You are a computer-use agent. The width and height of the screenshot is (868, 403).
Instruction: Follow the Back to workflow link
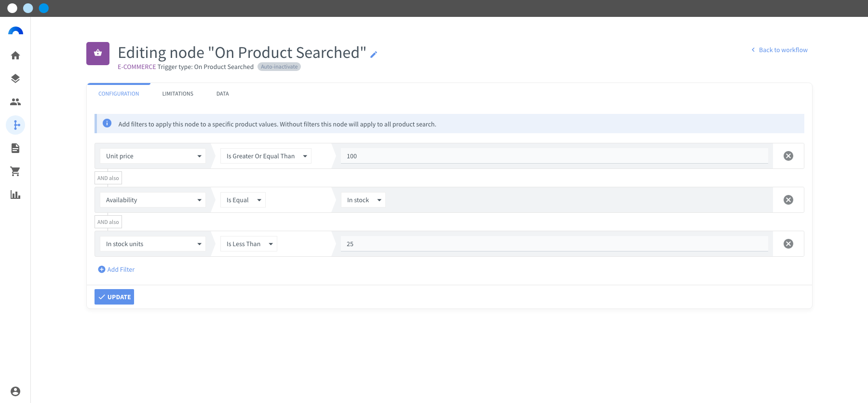coord(779,50)
